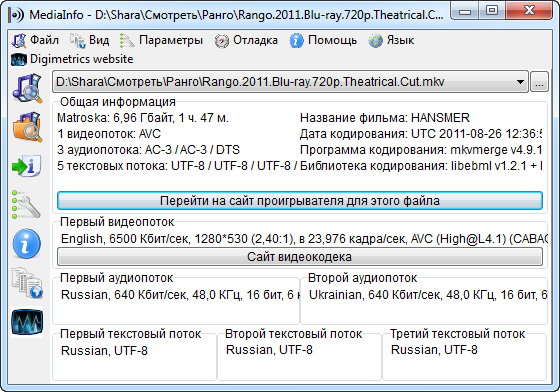Click the documents with globe sidebar icon
This screenshot has height=392, width=560.
[27, 283]
